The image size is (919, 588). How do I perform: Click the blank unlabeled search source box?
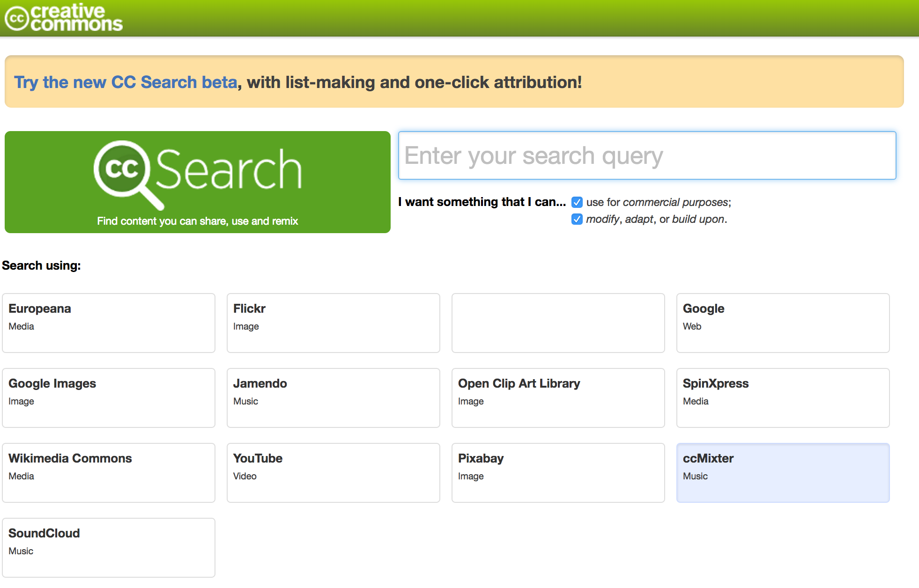point(558,323)
